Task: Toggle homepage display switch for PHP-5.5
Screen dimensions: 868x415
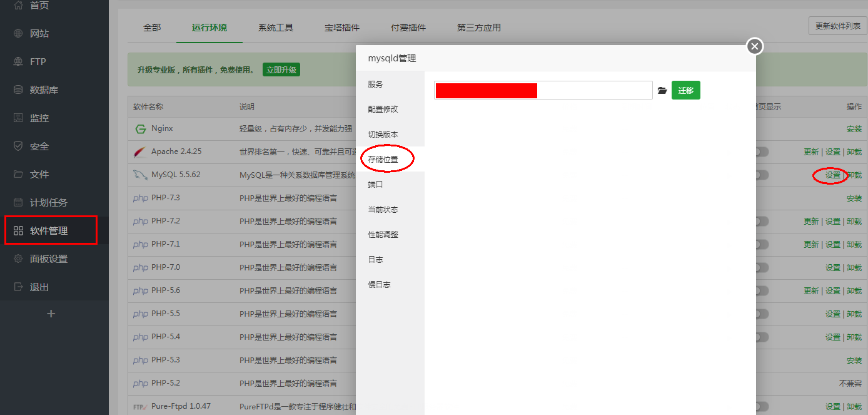Action: [x=762, y=314]
